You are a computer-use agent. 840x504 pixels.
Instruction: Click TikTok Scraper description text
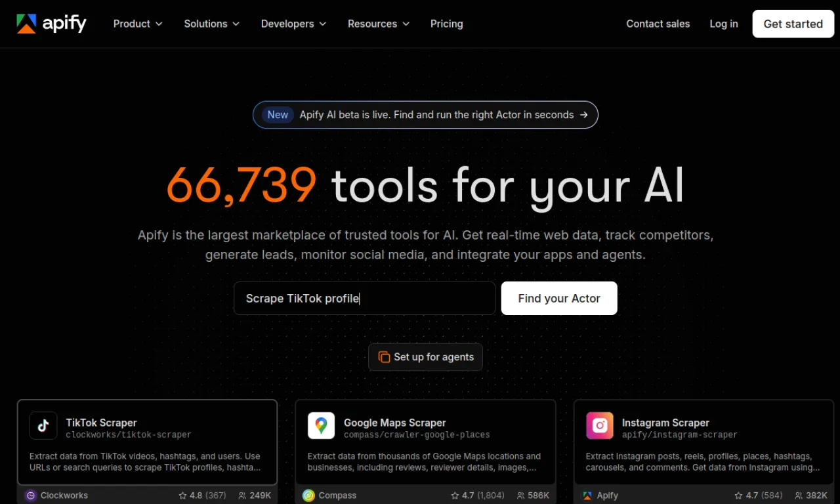click(x=145, y=462)
